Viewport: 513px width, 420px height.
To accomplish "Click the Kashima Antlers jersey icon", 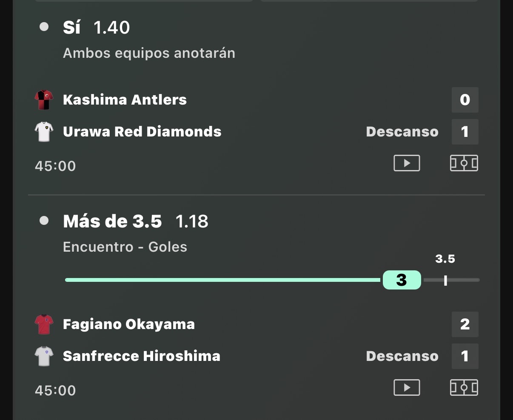I will [44, 100].
